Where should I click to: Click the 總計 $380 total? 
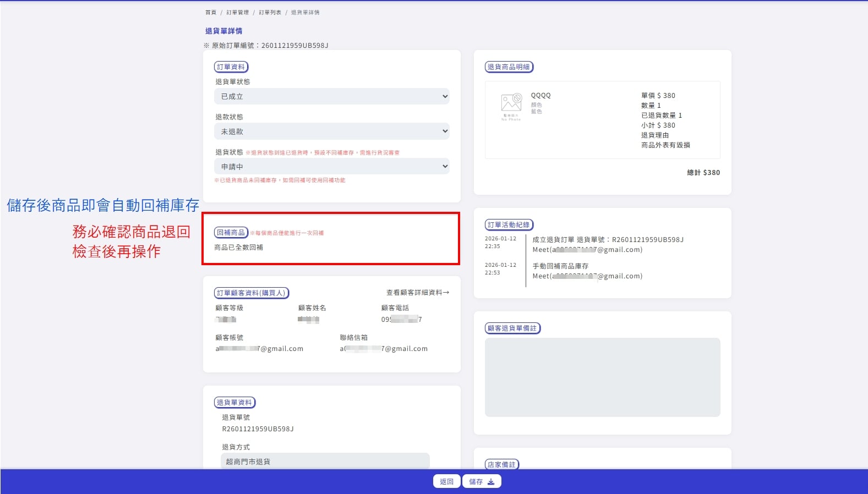(703, 173)
